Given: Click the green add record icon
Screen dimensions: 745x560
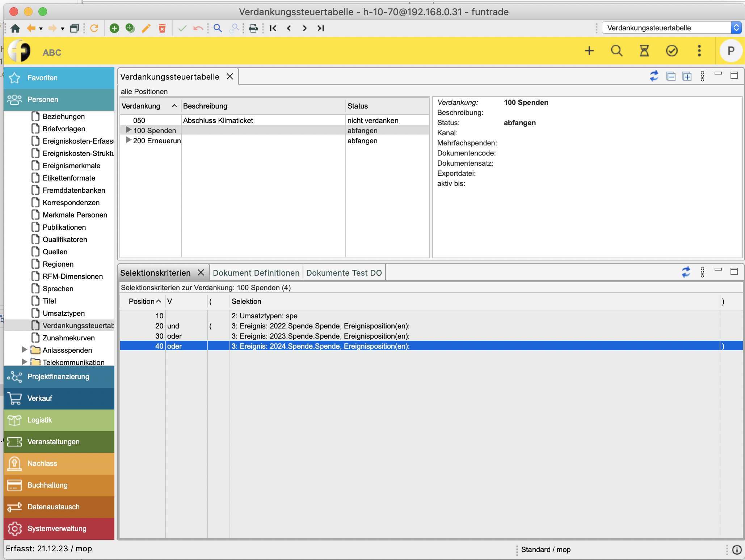Looking at the screenshot, I should point(114,28).
